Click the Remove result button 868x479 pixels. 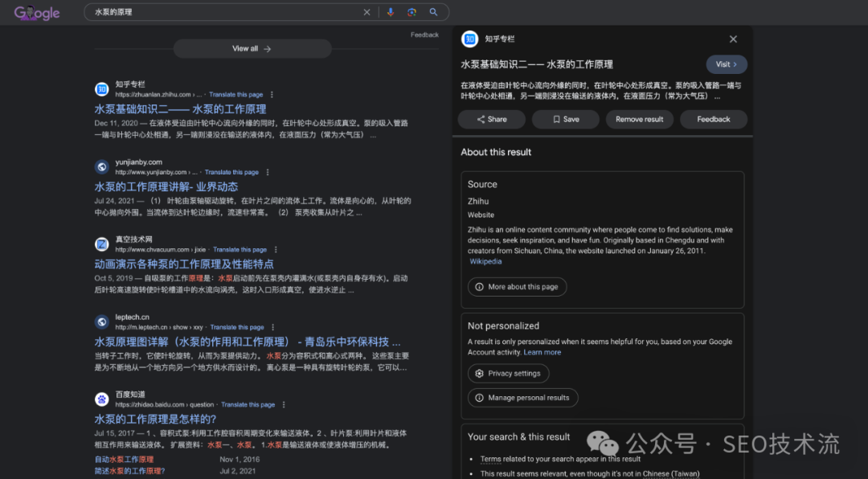click(639, 119)
